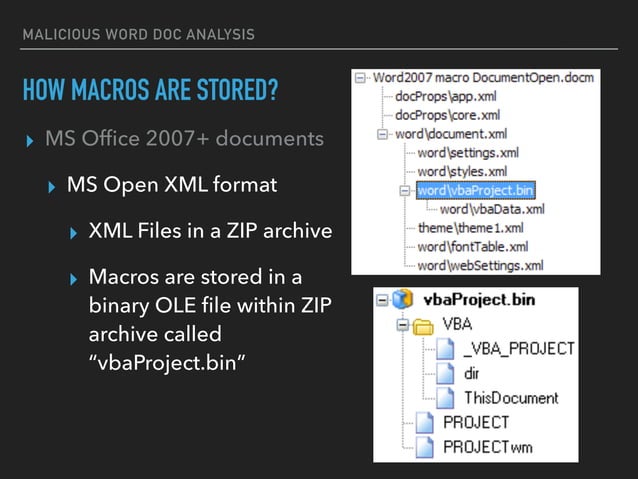
Task: Click the MS Open XML format bullet text
Action: [172, 185]
